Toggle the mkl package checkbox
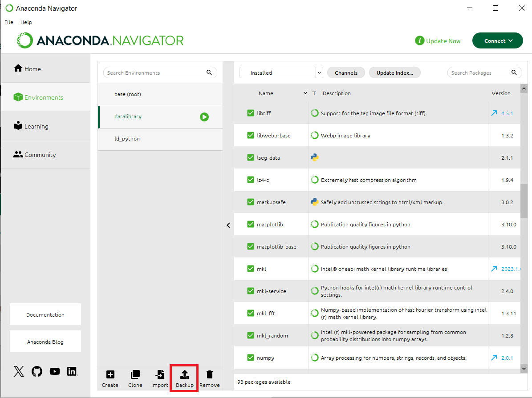The height and width of the screenshot is (398, 532). [x=251, y=269]
